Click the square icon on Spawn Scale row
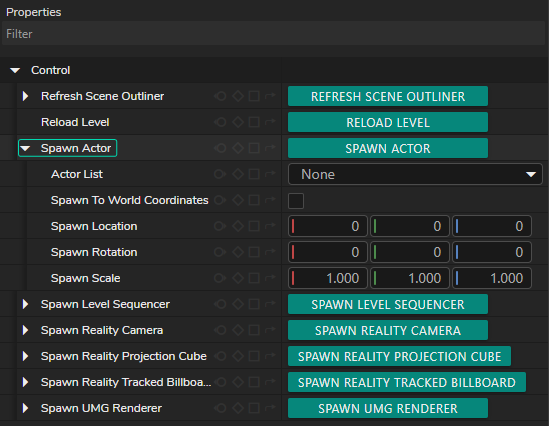This screenshot has height=426, width=549. pos(254,278)
